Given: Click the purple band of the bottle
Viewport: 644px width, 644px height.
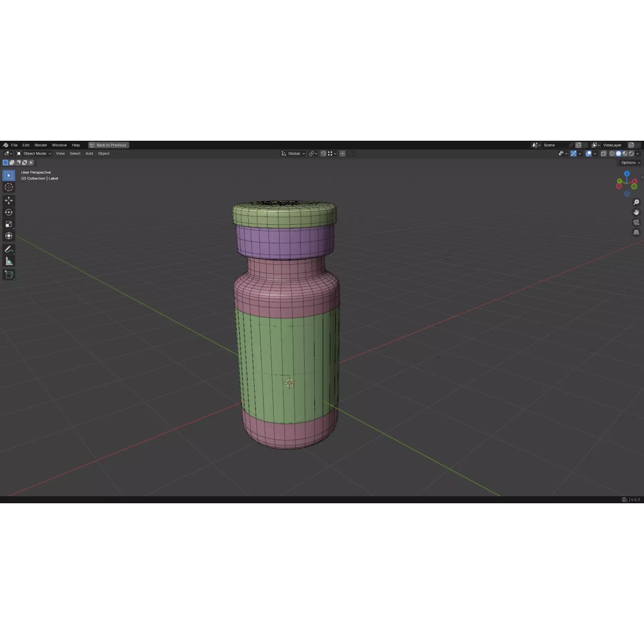Looking at the screenshot, I should (284, 241).
